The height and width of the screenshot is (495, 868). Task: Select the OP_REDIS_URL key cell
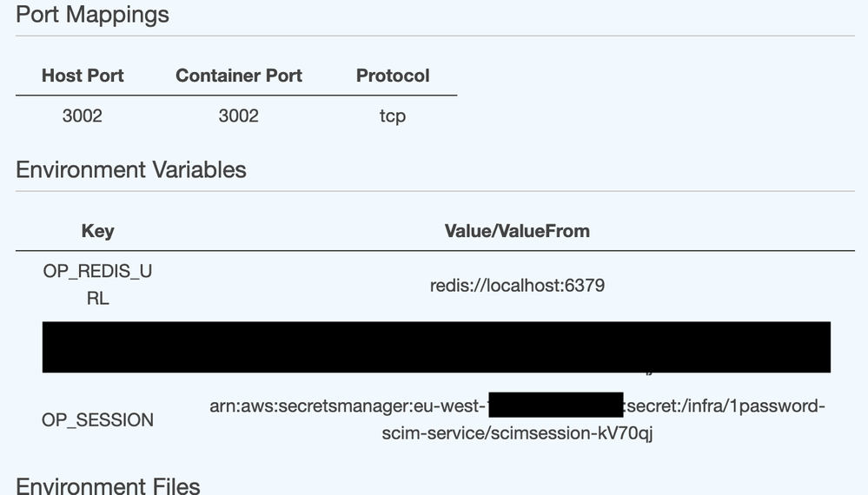97,284
